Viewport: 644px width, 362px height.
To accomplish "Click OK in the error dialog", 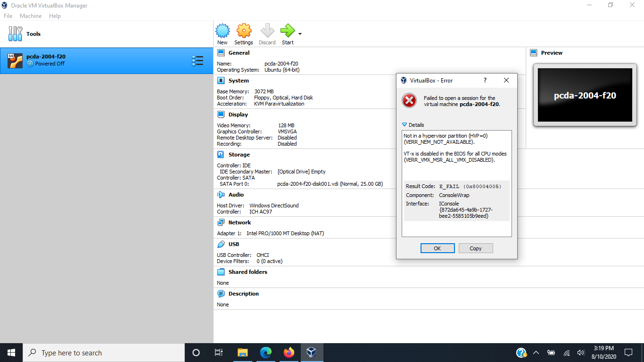I will [x=438, y=248].
